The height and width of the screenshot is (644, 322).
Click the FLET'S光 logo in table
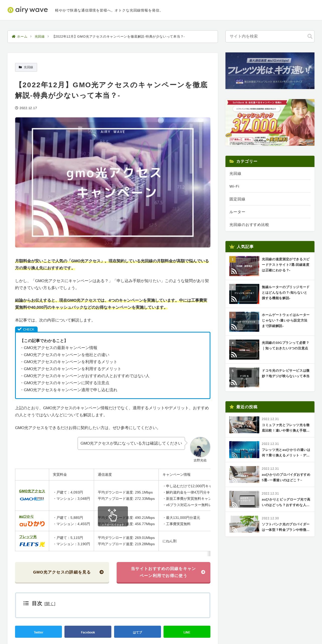click(x=32, y=544)
